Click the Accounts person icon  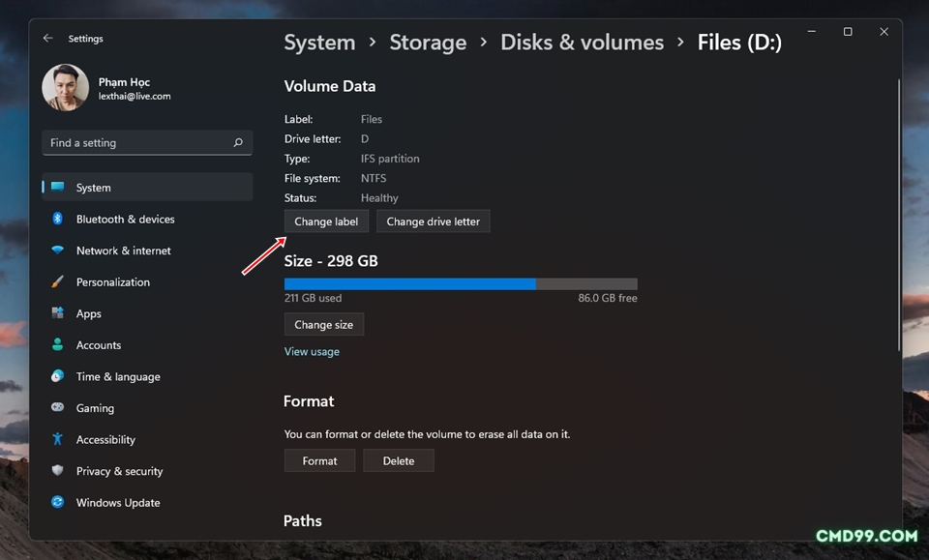[x=57, y=344]
